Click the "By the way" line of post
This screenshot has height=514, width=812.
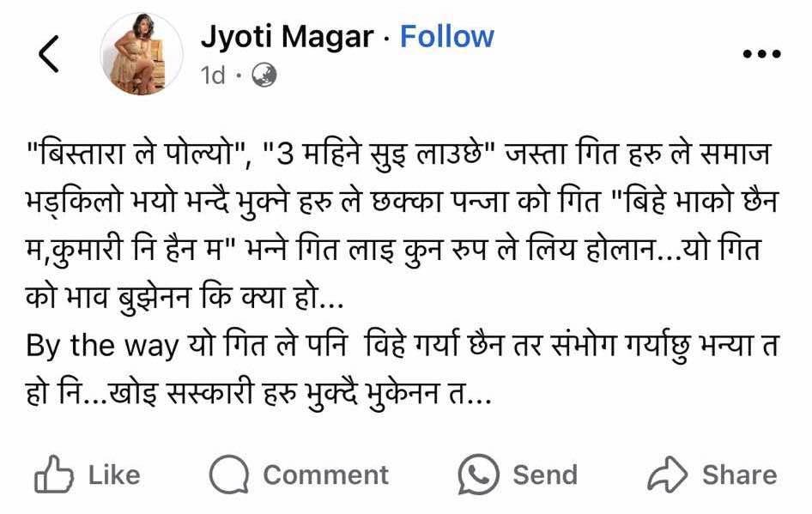click(x=403, y=346)
